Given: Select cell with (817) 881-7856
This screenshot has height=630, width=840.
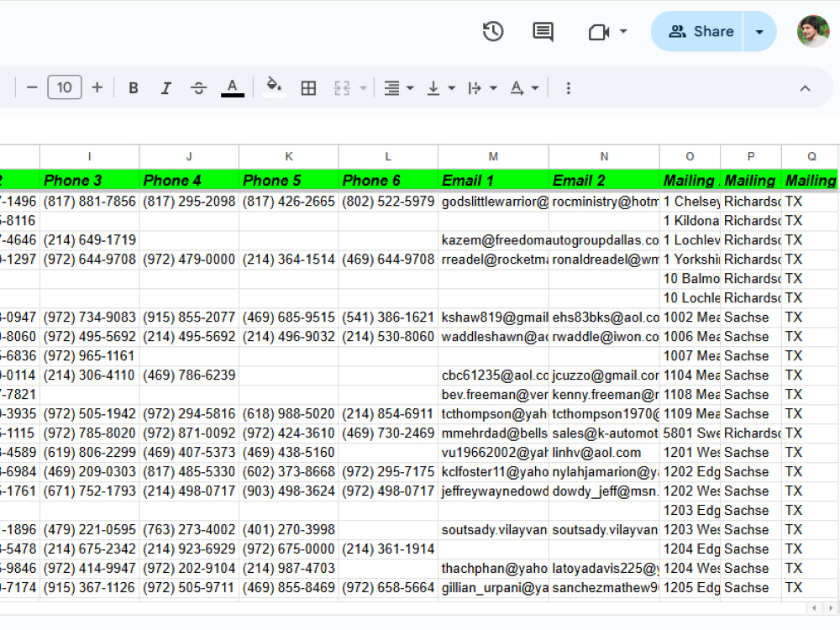Looking at the screenshot, I should pos(90,202).
